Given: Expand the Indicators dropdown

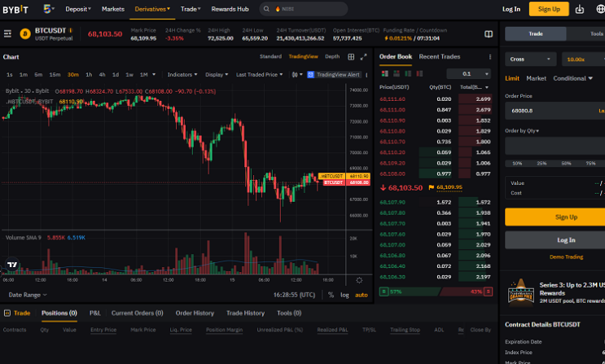Looking at the screenshot, I should (x=182, y=74).
